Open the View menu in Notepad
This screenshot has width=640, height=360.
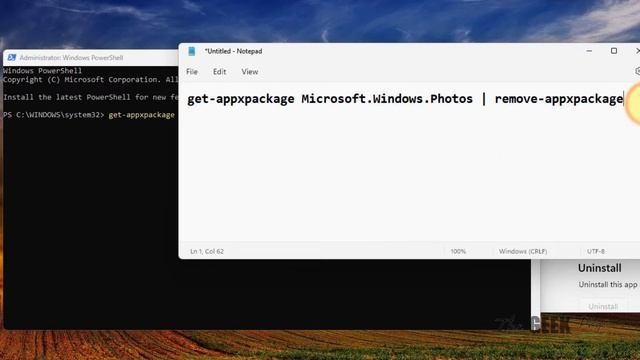point(249,72)
